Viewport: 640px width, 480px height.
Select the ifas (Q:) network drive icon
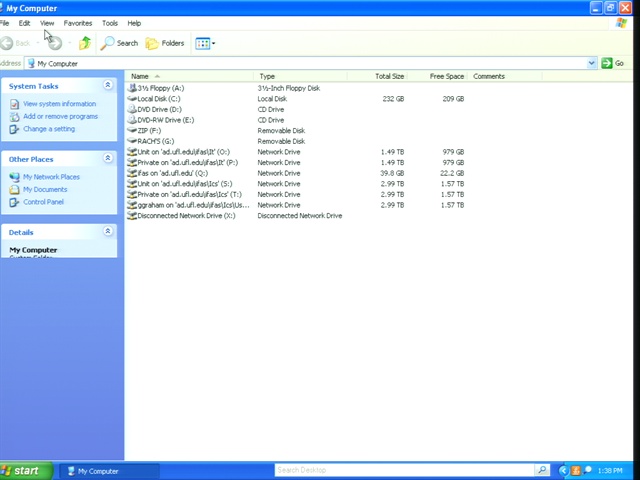pyautogui.click(x=132, y=173)
